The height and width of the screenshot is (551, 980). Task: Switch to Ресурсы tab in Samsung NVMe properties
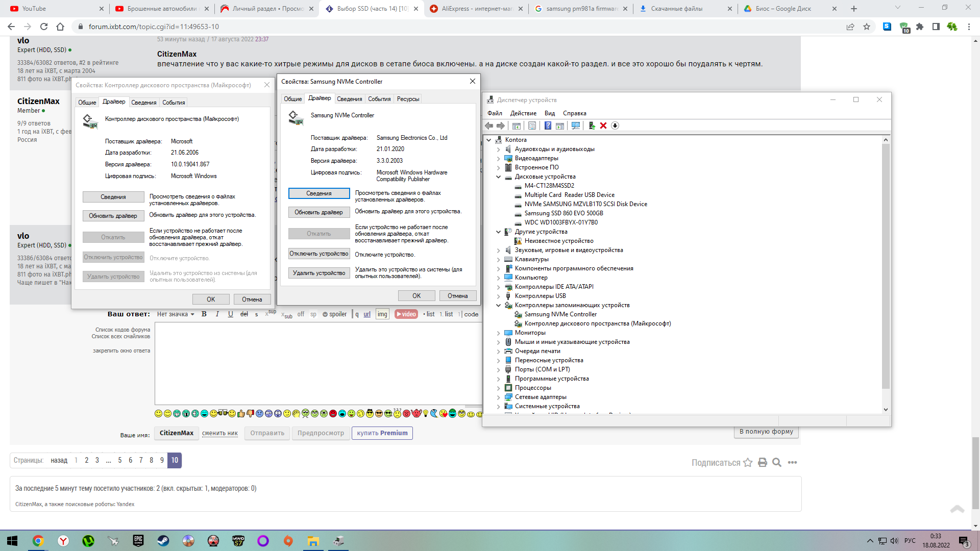click(408, 99)
